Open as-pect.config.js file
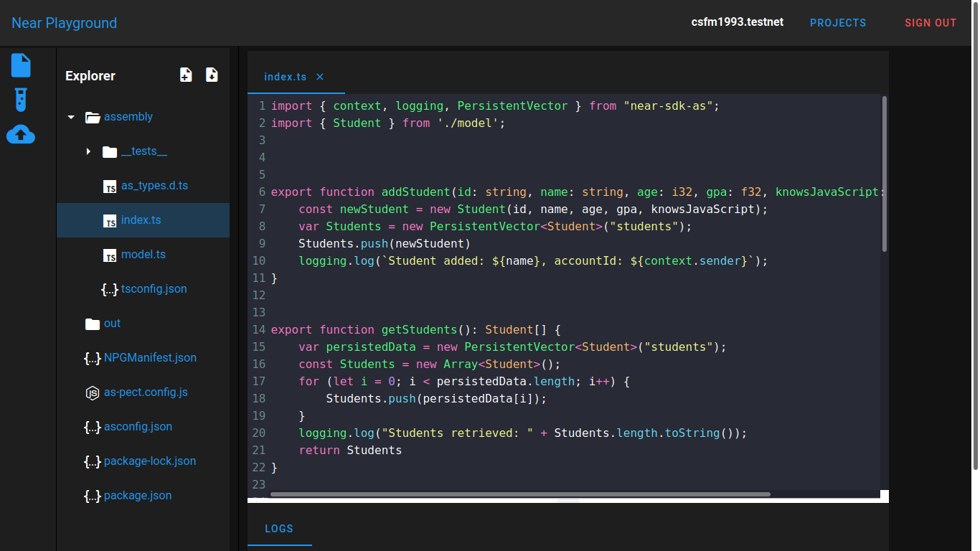This screenshot has height=551, width=980. (x=146, y=392)
